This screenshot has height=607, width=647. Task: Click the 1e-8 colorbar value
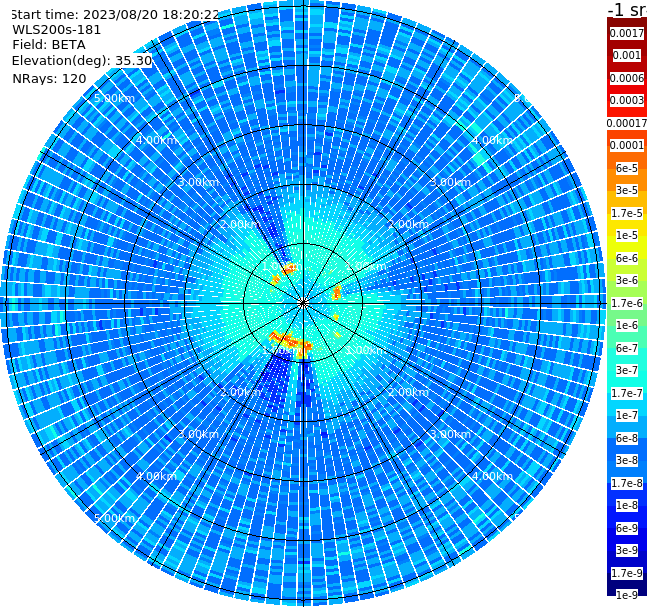627,505
